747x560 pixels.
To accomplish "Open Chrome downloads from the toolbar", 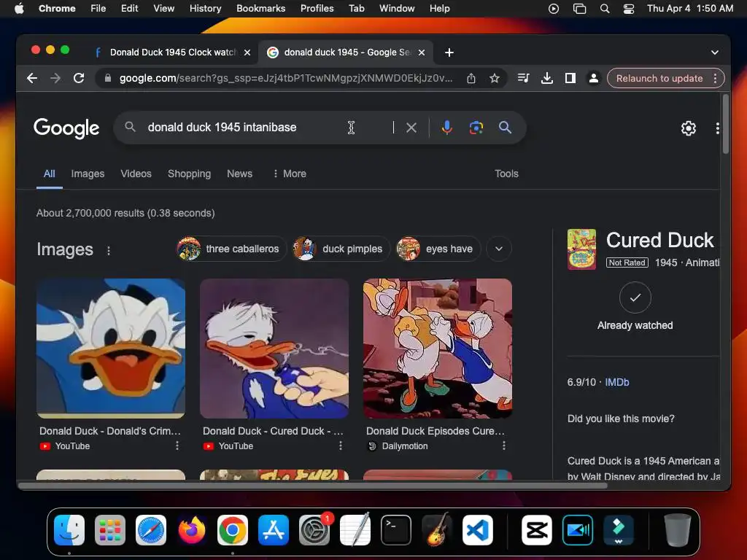I will click(x=547, y=78).
